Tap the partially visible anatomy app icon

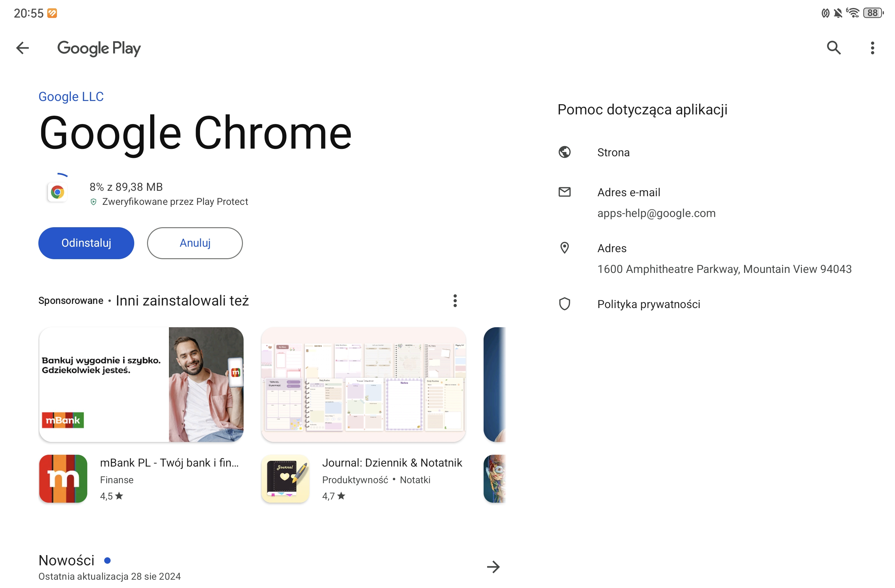(x=495, y=479)
